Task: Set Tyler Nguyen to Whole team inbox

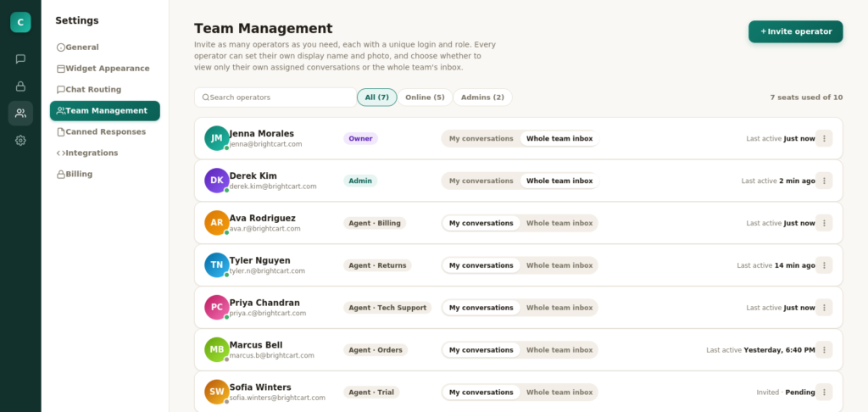Action: 559,265
